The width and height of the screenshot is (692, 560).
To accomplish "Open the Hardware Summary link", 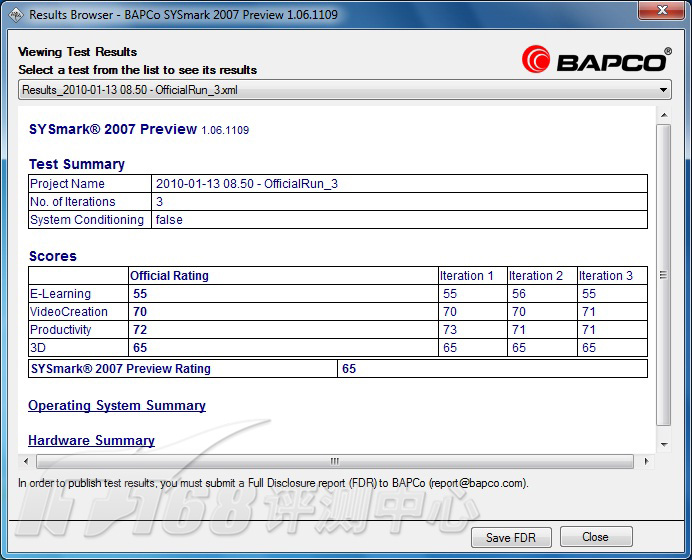I will point(91,440).
